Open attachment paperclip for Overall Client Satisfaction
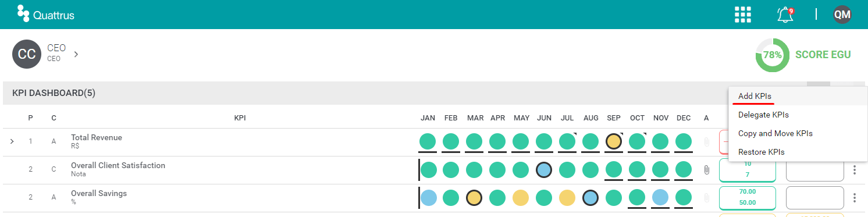 tap(706, 170)
